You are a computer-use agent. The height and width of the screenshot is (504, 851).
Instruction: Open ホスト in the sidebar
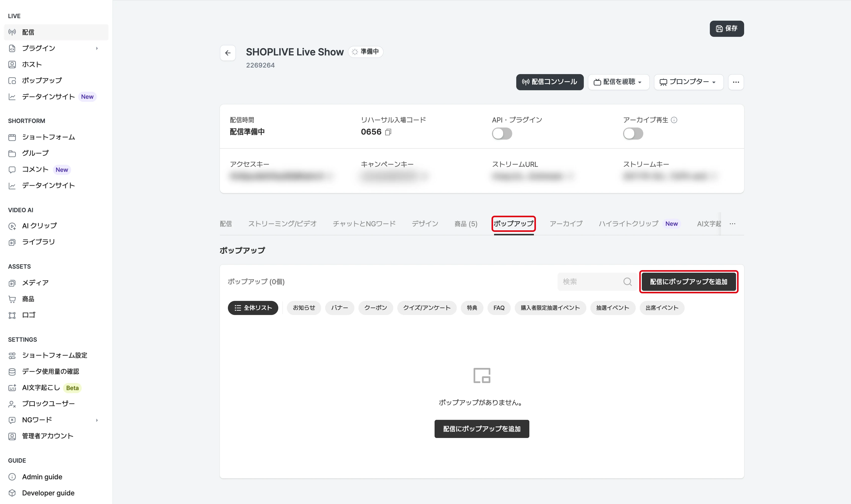point(56,65)
